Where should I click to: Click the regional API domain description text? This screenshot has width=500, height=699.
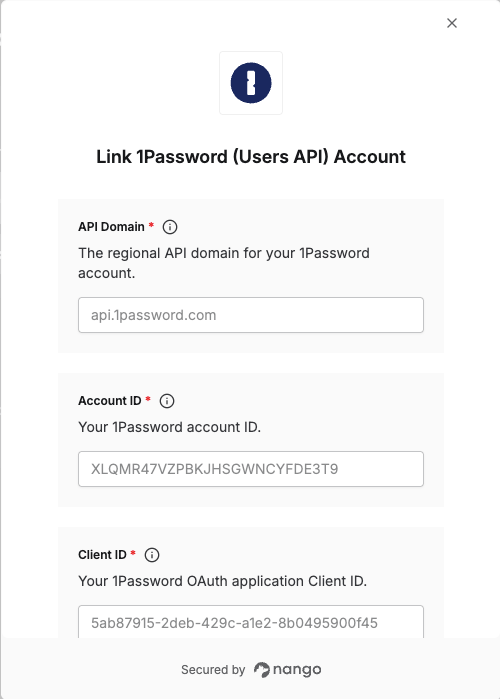[x=224, y=263]
